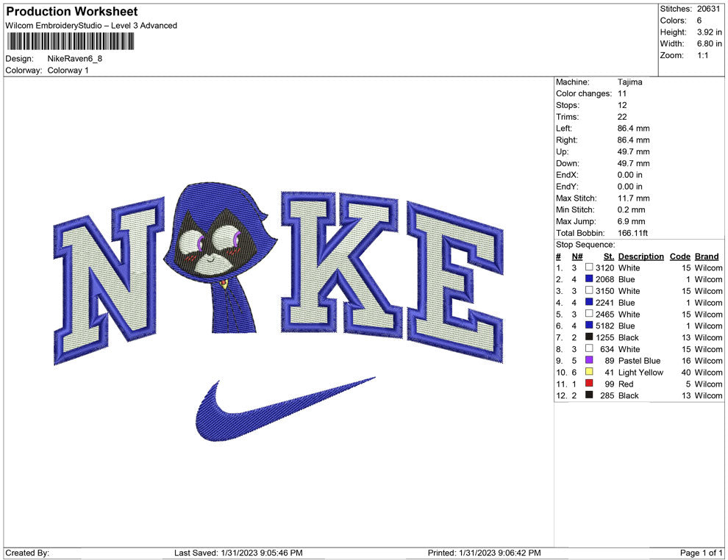728x560 pixels.
Task: Click the black swatch for stop 12
Action: tap(589, 395)
